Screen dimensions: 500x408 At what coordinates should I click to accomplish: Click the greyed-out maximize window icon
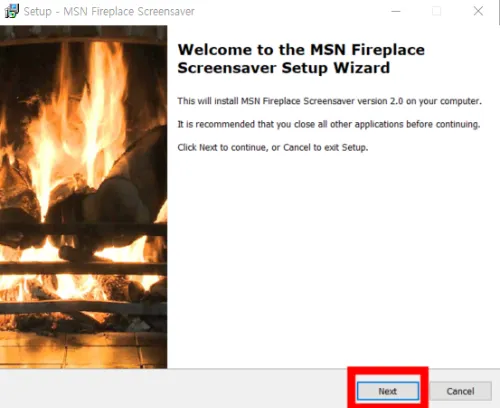[x=436, y=11]
